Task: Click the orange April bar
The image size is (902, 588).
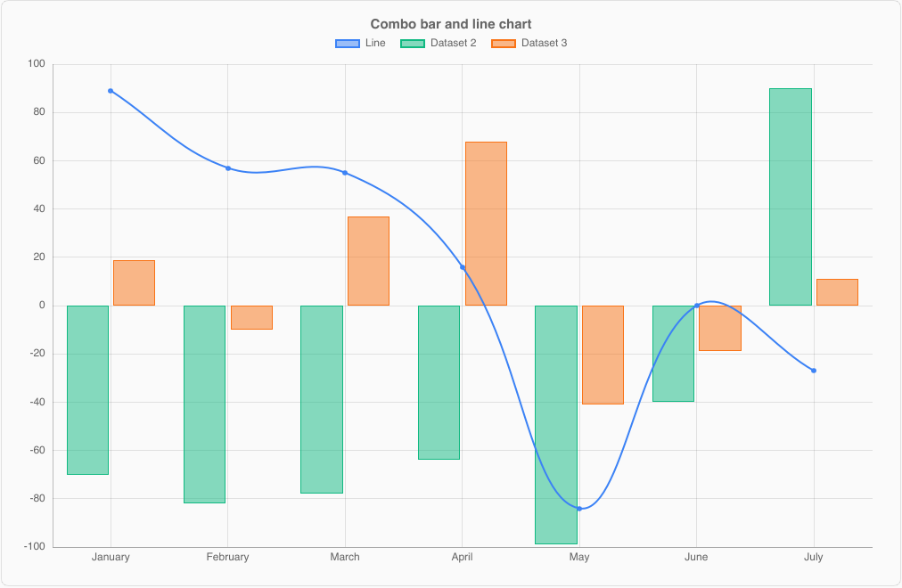Action: click(486, 224)
